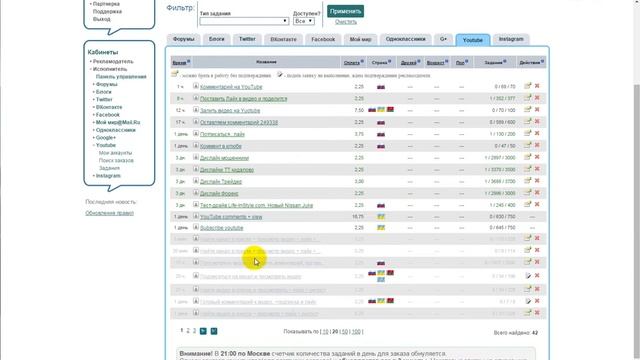Viewport: 640px width, 360px height.
Task: Click sort icon next to Страна header
Action: 389,62
